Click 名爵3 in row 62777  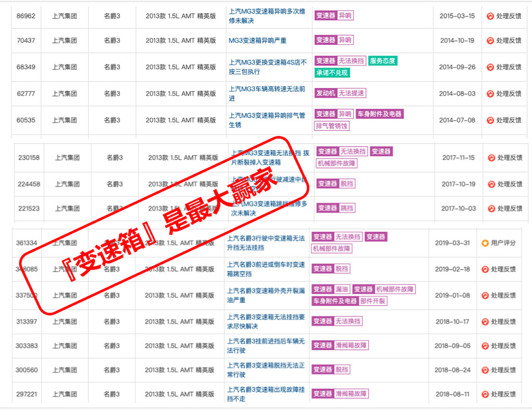click(x=112, y=93)
